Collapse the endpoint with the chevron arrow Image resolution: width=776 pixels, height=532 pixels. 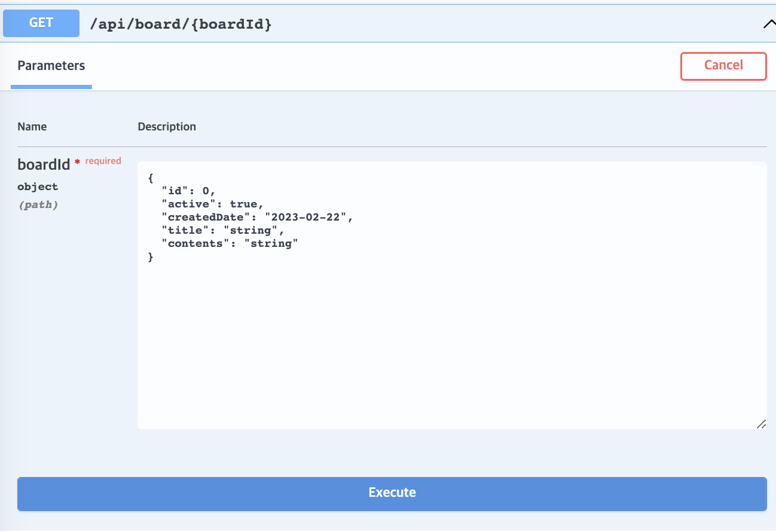pos(769,25)
